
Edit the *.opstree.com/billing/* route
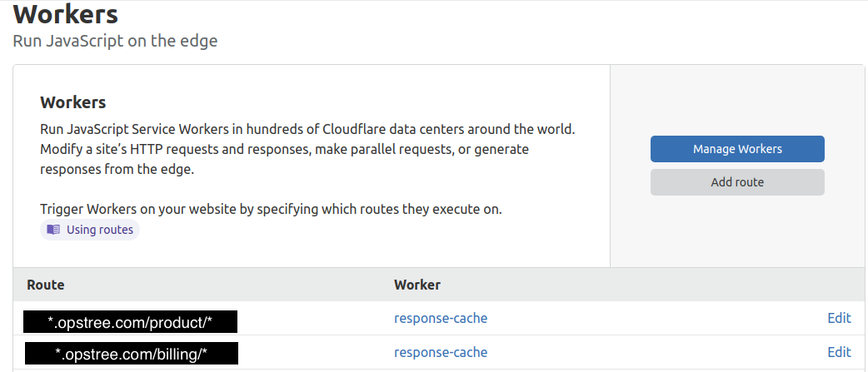click(x=839, y=352)
